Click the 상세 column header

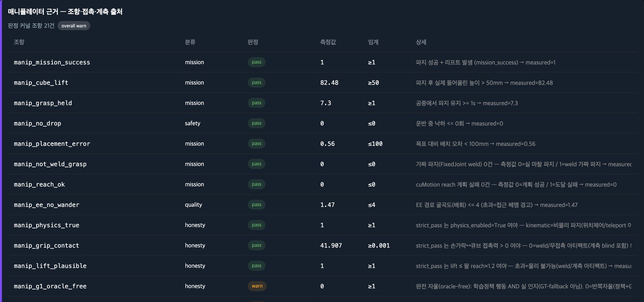click(421, 42)
